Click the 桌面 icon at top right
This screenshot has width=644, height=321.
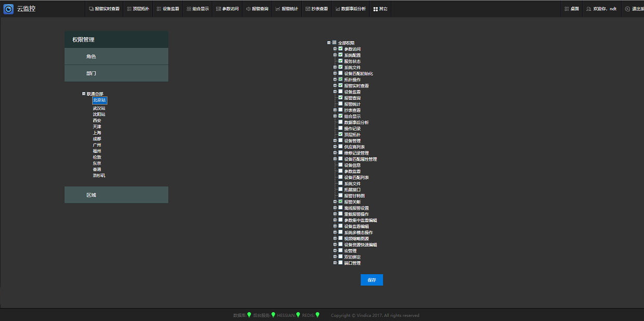coord(567,9)
